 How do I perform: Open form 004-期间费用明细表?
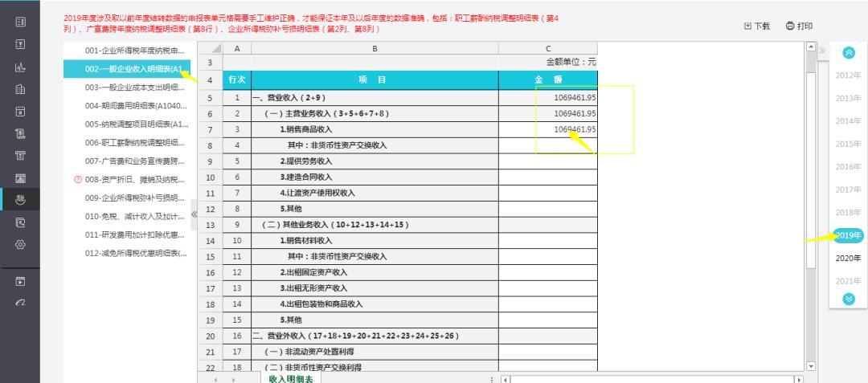(136, 105)
